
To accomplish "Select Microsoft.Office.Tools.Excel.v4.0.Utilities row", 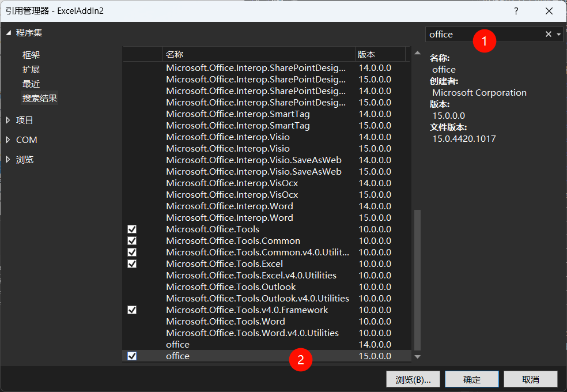I will tap(267, 276).
